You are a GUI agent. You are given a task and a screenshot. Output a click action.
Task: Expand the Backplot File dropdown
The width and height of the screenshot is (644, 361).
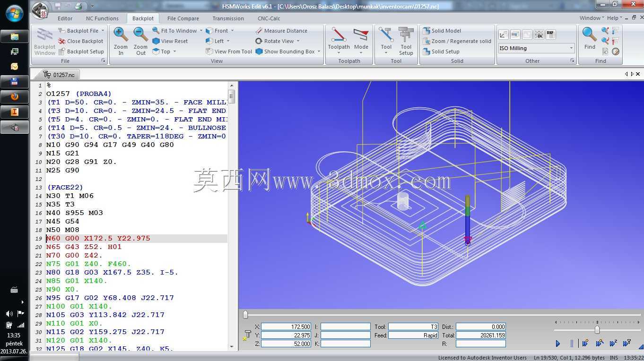103,31
